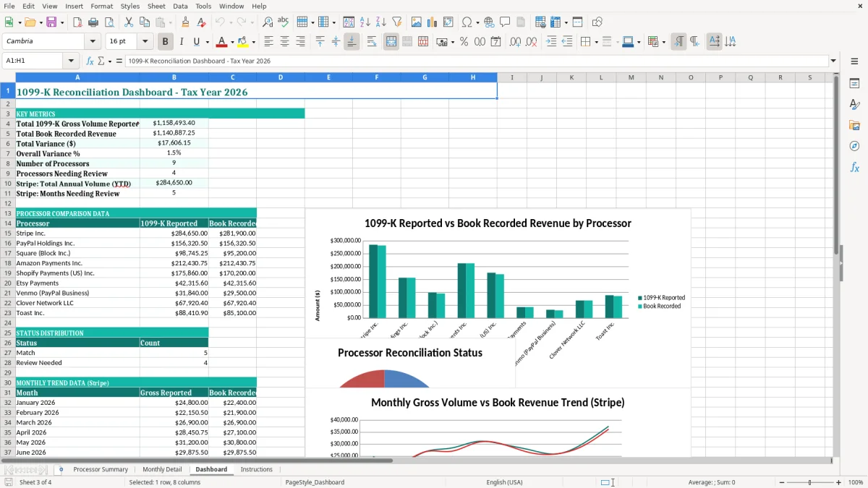
Task: Click the Cut scissors icon
Action: [128, 22]
